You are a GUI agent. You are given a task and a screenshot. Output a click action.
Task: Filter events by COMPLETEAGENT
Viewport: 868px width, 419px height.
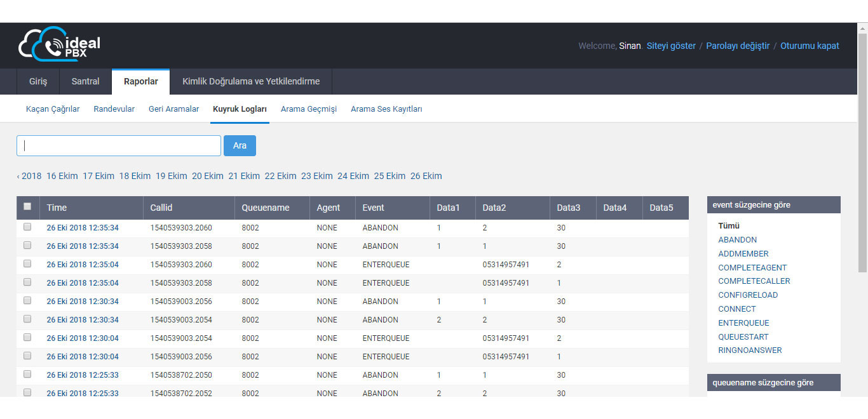[x=752, y=267]
